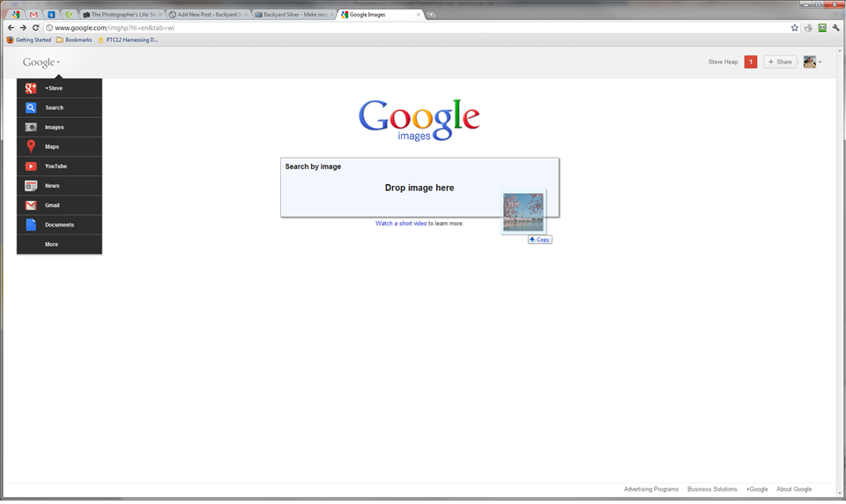Bookmark this page with the star icon
This screenshot has height=504, width=846.
794,27
